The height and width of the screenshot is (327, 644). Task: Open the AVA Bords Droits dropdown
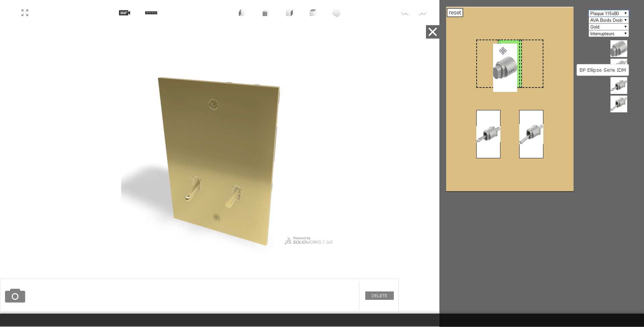608,20
